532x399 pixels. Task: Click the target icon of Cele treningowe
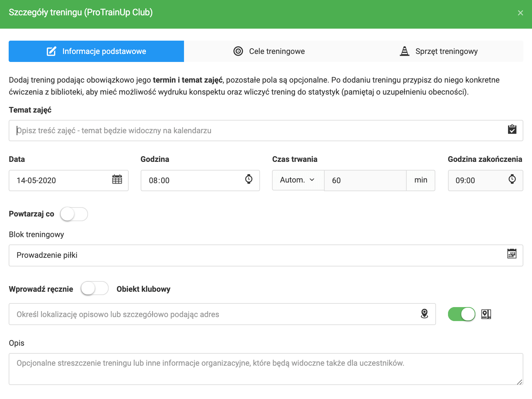click(x=238, y=51)
